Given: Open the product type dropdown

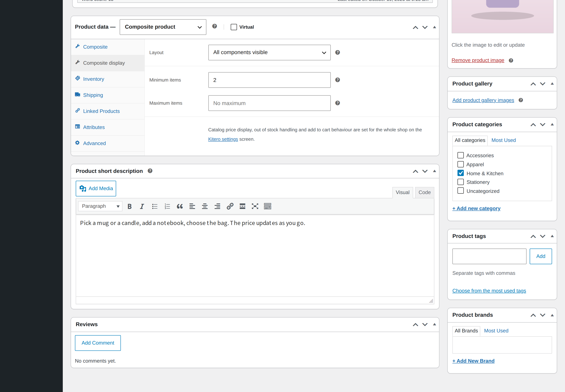Looking at the screenshot, I should point(163,27).
